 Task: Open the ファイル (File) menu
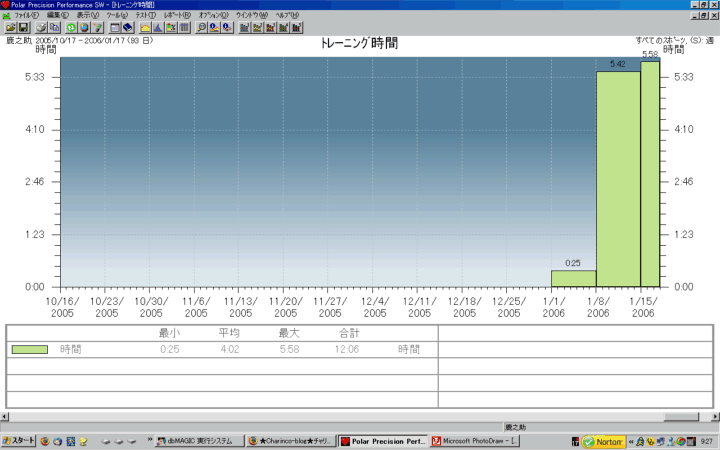[x=26, y=16]
